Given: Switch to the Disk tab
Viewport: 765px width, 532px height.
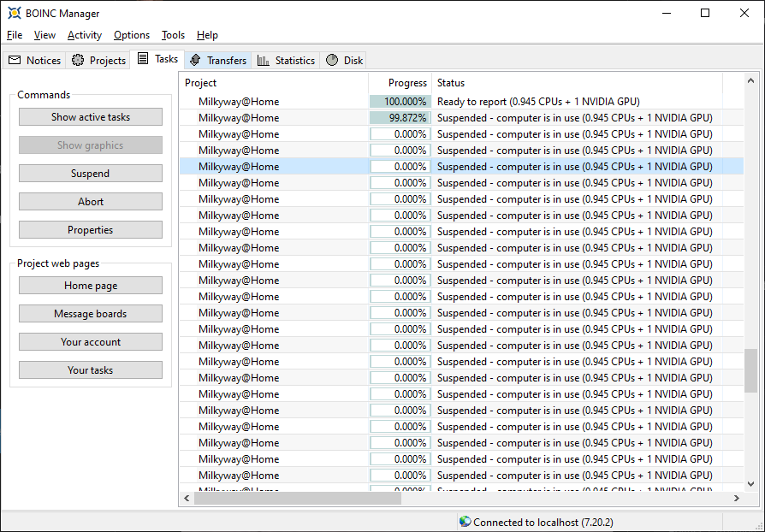Looking at the screenshot, I should click(x=343, y=60).
